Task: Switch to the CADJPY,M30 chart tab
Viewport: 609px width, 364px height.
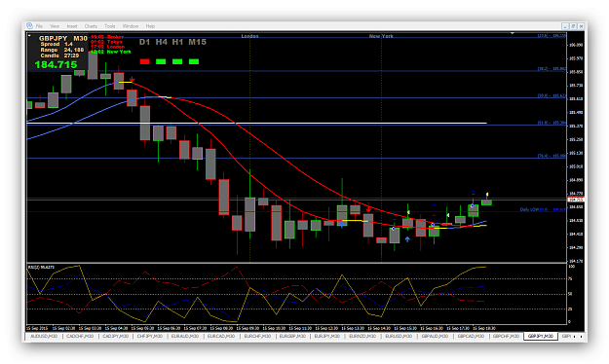Action: 115,336
